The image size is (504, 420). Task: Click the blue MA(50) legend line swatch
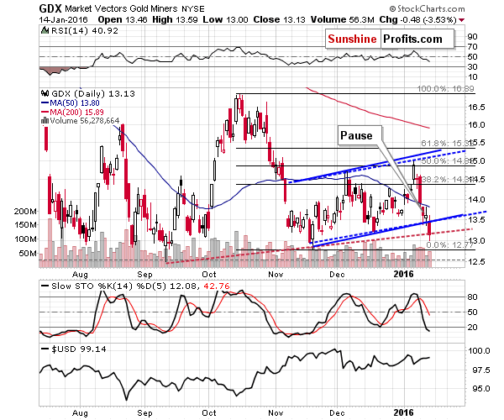pyautogui.click(x=45, y=103)
